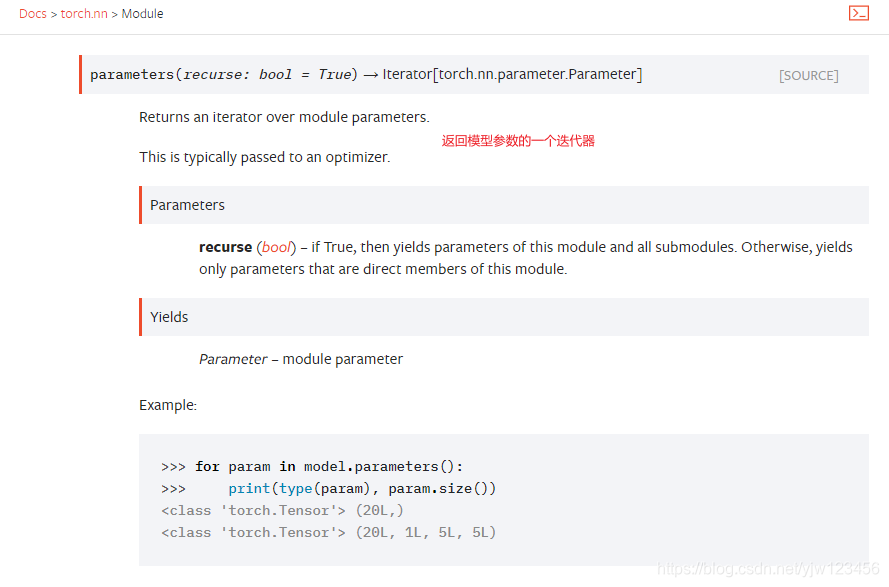Click the Iterator return type text
The height and width of the screenshot is (587, 889).
[512, 74]
